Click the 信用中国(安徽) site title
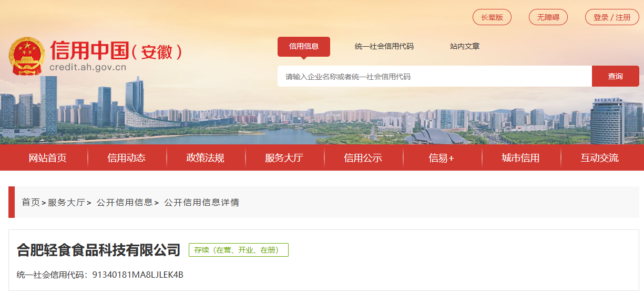This screenshot has height=294, width=644. (116, 51)
